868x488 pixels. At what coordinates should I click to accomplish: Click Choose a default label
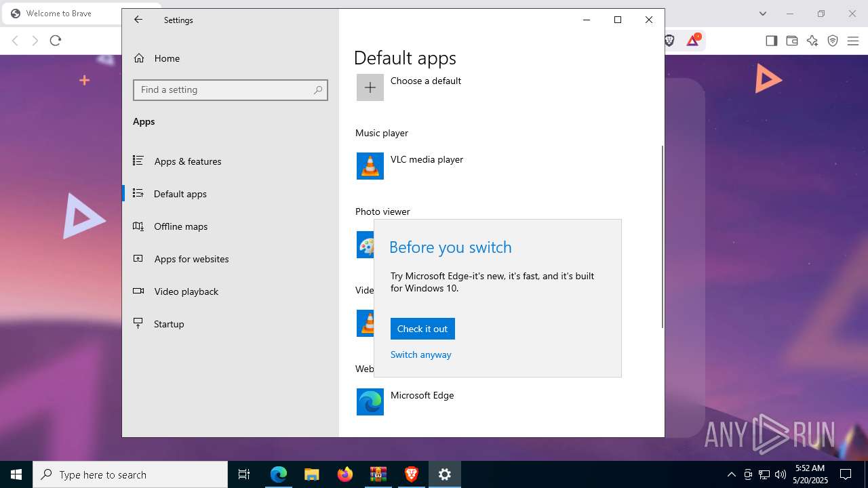(426, 81)
